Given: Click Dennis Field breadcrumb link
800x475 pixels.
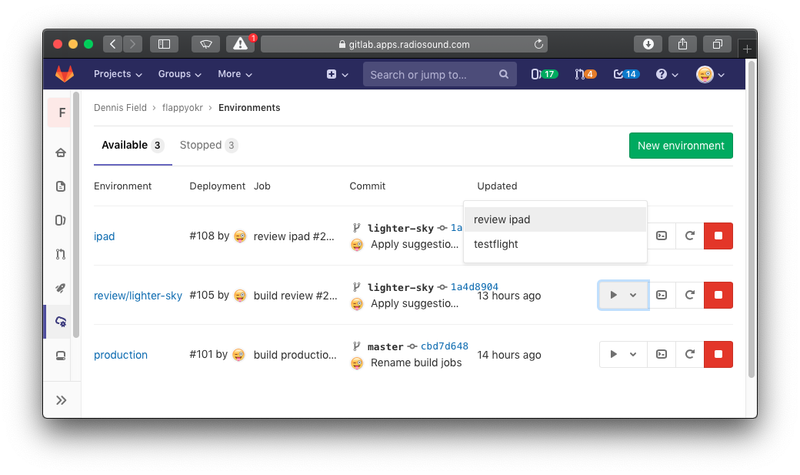Looking at the screenshot, I should click(x=120, y=108).
